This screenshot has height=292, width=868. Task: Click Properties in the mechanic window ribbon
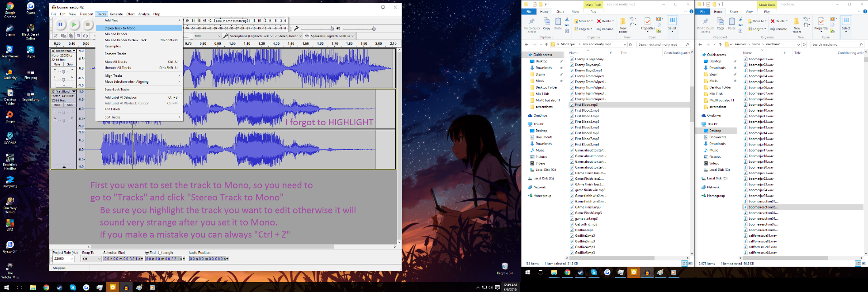click(821, 24)
